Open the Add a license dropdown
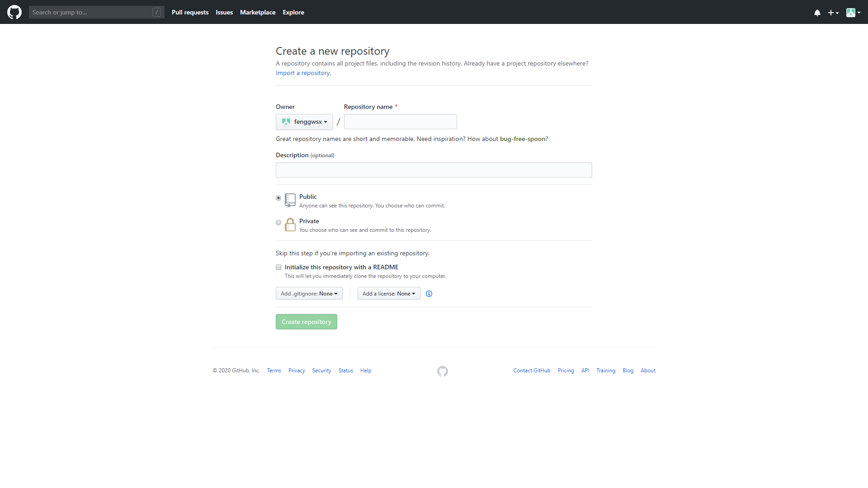The width and height of the screenshot is (868, 488). (389, 294)
